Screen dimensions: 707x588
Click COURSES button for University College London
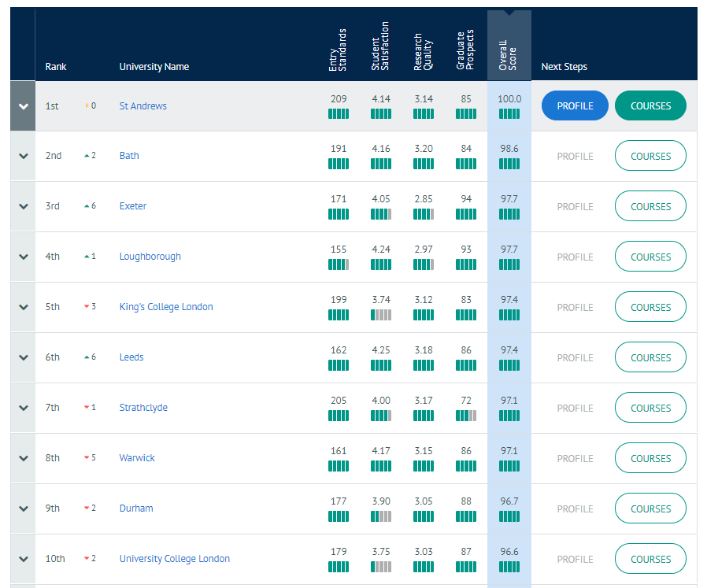pyautogui.click(x=650, y=559)
